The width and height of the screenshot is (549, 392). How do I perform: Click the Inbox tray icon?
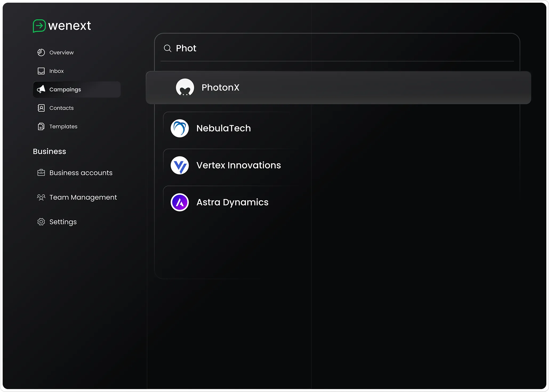tap(41, 71)
